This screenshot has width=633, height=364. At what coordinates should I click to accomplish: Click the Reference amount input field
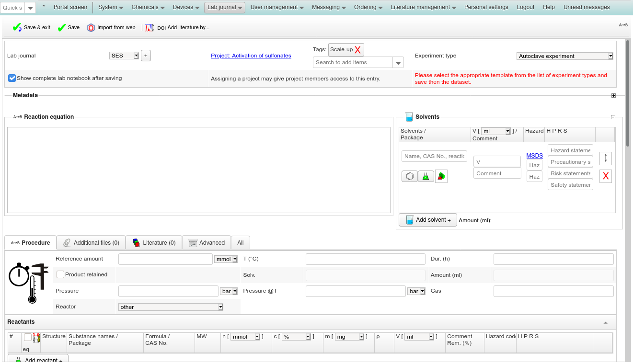click(165, 259)
